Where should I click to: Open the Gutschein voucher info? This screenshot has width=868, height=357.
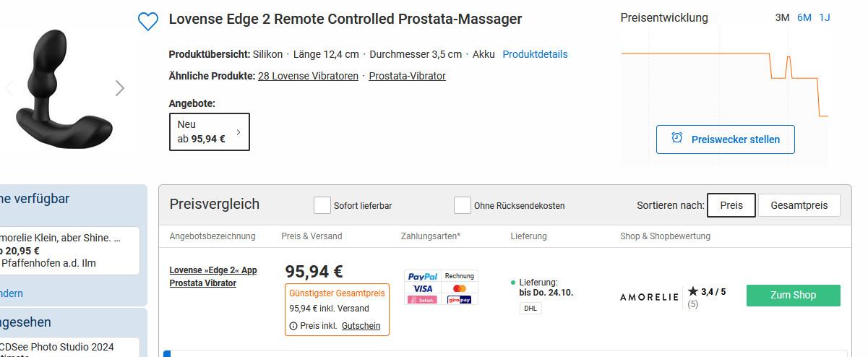coord(361,326)
